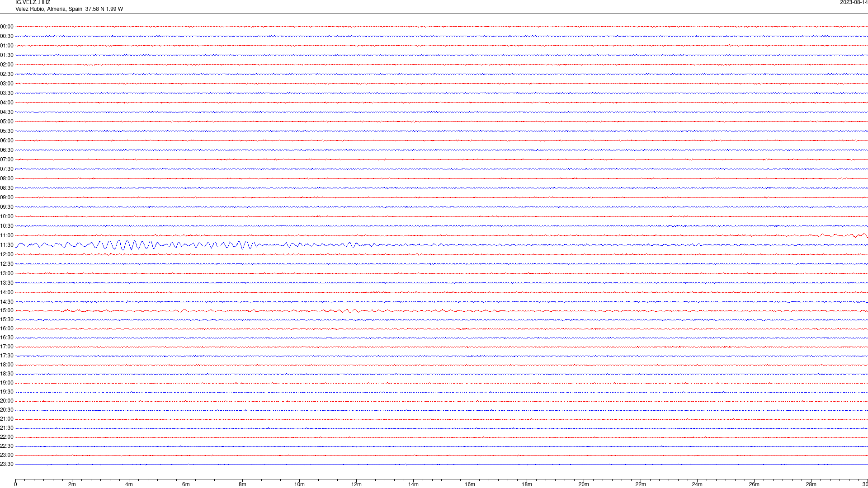
Task: Select the 20:00 row label
Action: coord(7,401)
